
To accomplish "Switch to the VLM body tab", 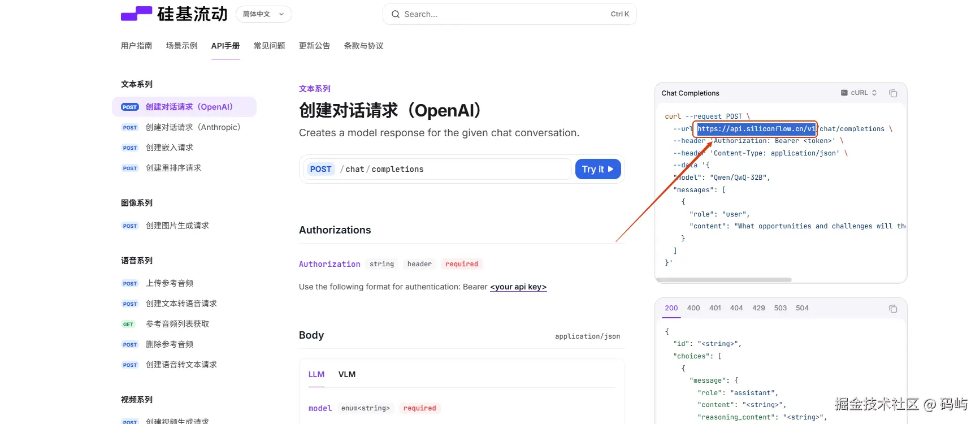I will 347,374.
